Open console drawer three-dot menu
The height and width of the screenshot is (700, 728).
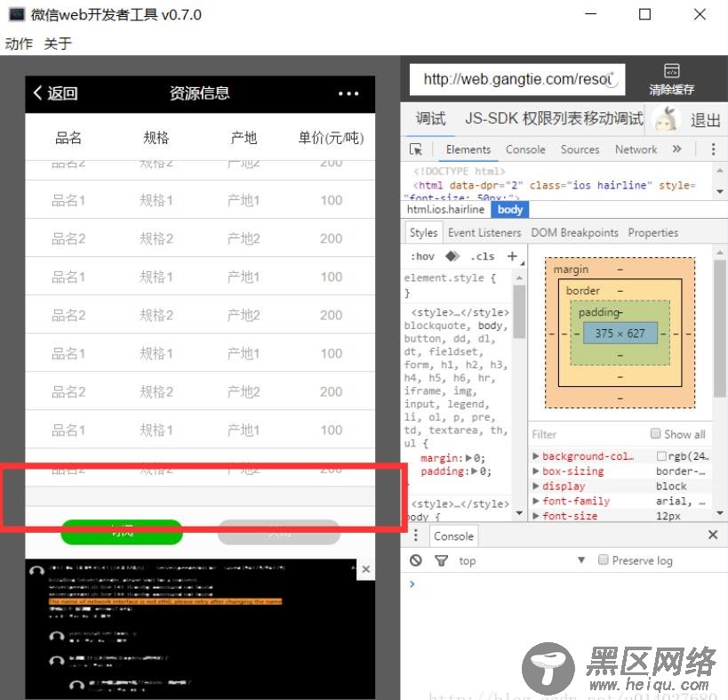click(415, 535)
